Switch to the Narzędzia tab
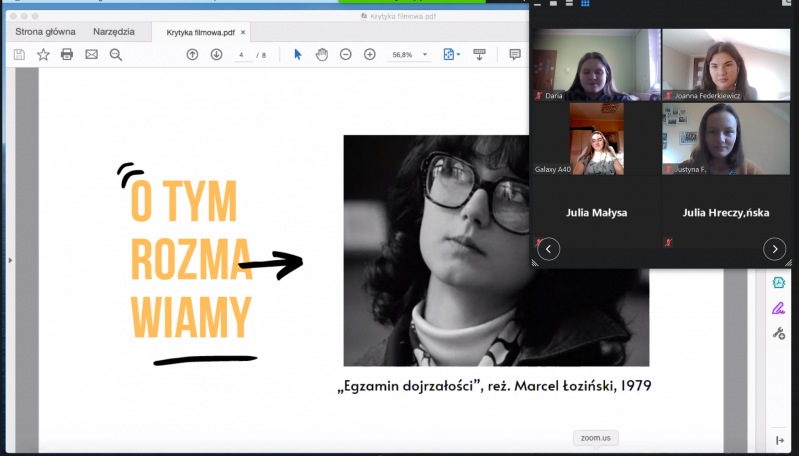Image resolution: width=799 pixels, height=456 pixels. pyautogui.click(x=114, y=32)
